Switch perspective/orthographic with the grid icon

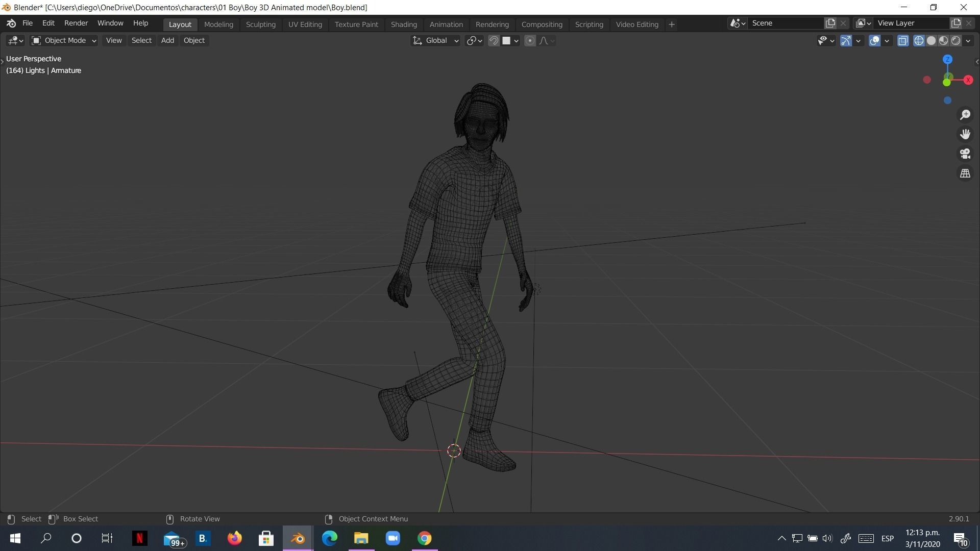click(x=965, y=173)
